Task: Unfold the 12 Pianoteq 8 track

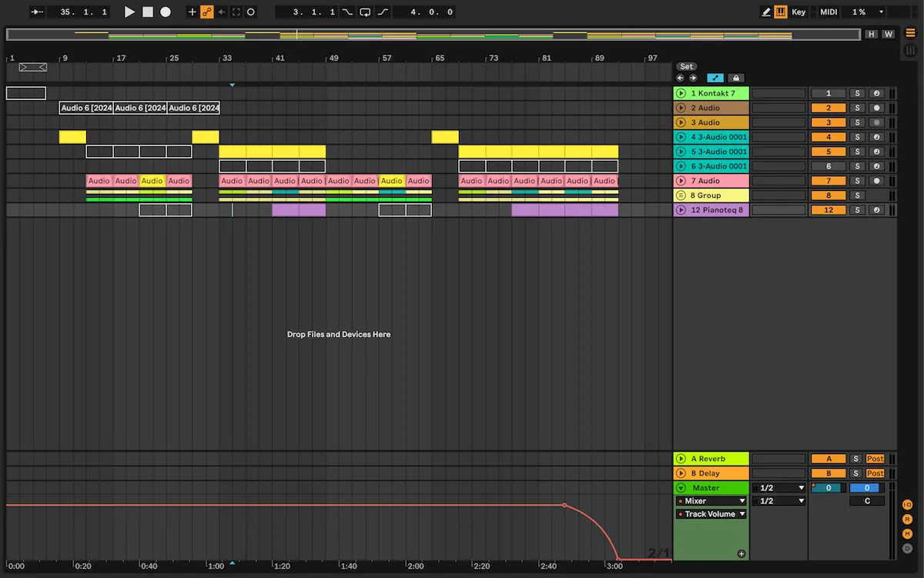Action: 681,210
